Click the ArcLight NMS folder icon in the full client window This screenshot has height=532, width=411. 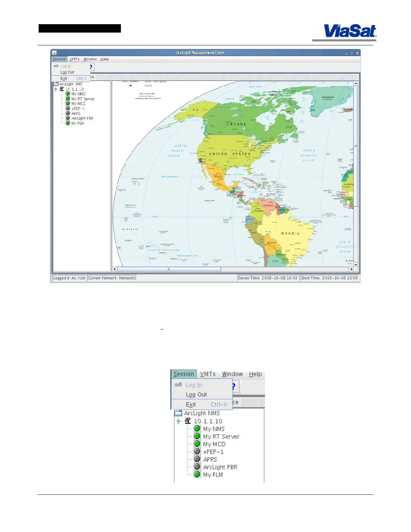(x=56, y=84)
